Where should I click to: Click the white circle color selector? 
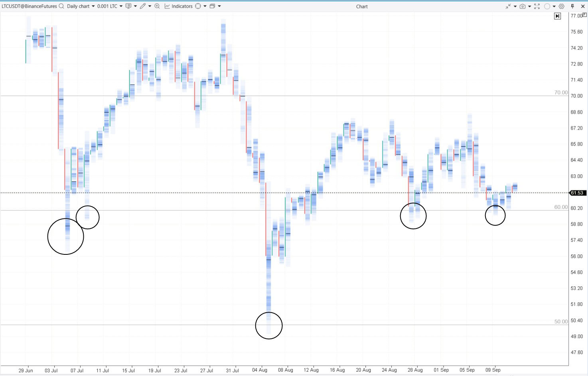(547, 6)
